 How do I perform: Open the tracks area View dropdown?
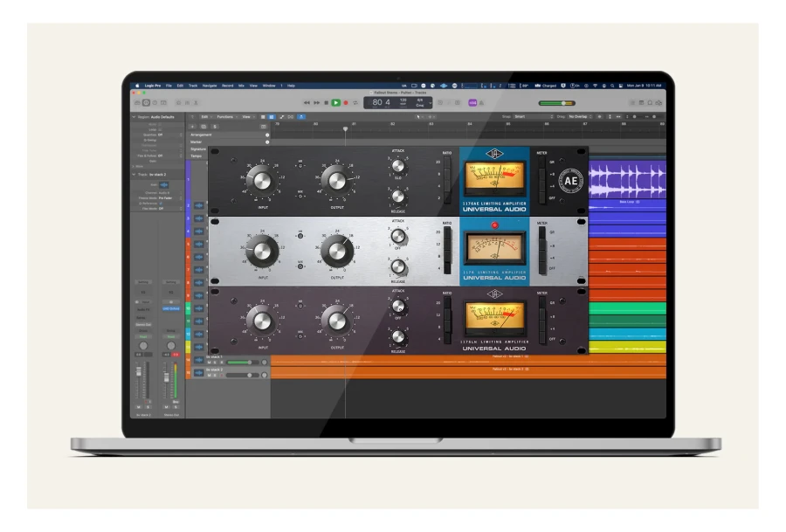pos(248,117)
